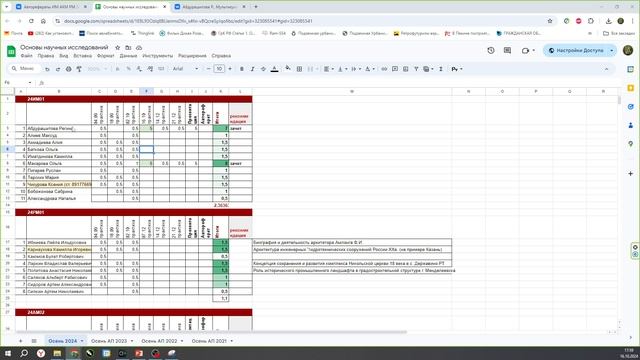Open the Формат menu
This screenshot has width=640, height=360.
(x=106, y=56)
